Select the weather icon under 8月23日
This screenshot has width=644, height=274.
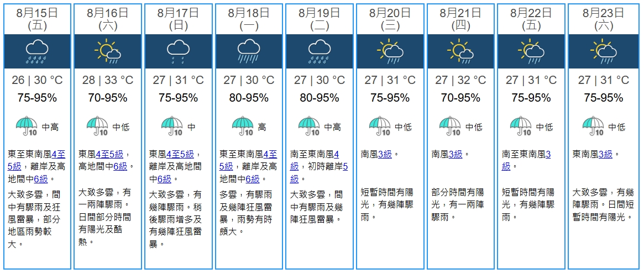[604, 51]
